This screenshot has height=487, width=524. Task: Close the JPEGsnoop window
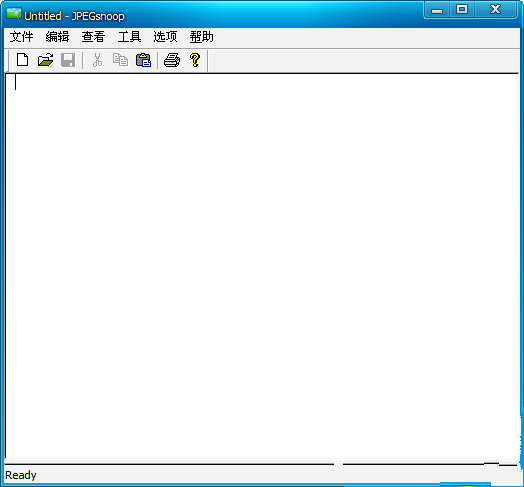[496, 9]
